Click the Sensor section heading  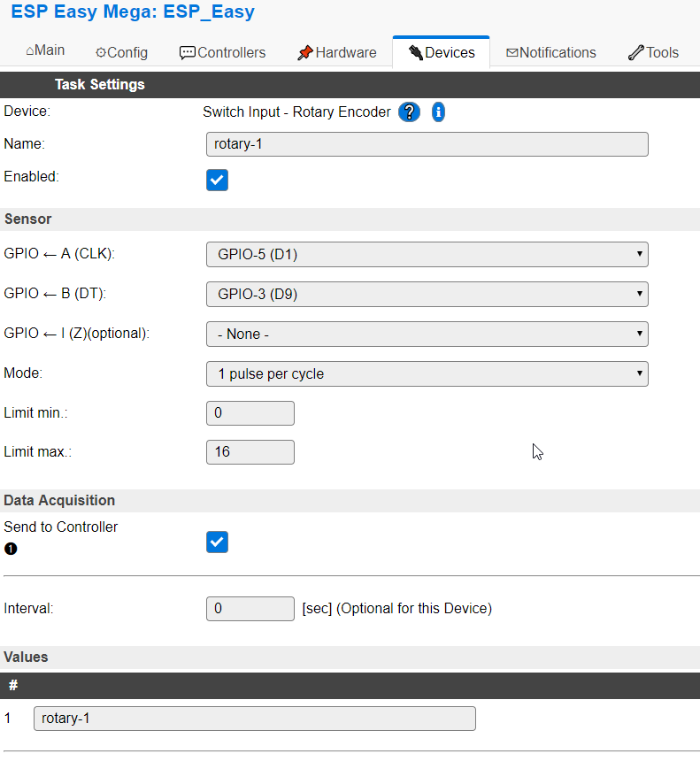pos(28,219)
